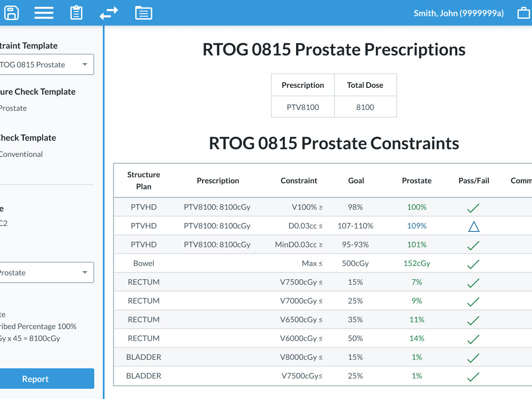Click the pass checkmark for PTVHD V100%
Screen dimensions: 532x399
(x=473, y=208)
